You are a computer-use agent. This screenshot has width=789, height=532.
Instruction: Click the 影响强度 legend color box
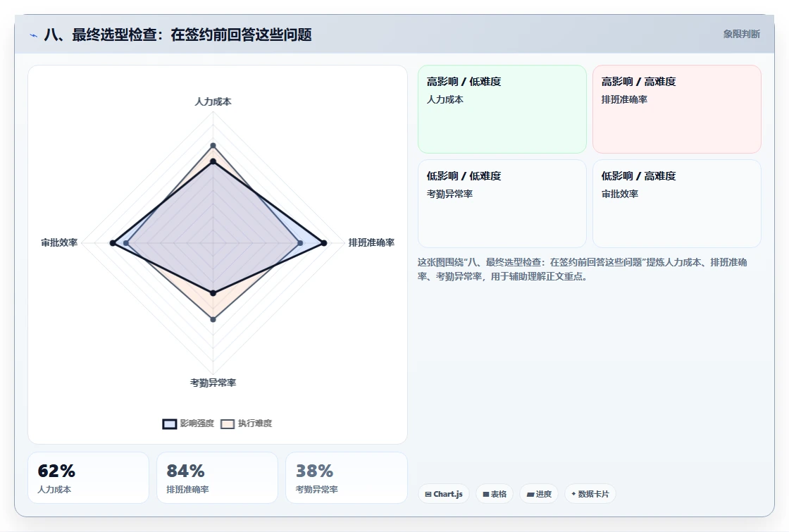point(170,423)
